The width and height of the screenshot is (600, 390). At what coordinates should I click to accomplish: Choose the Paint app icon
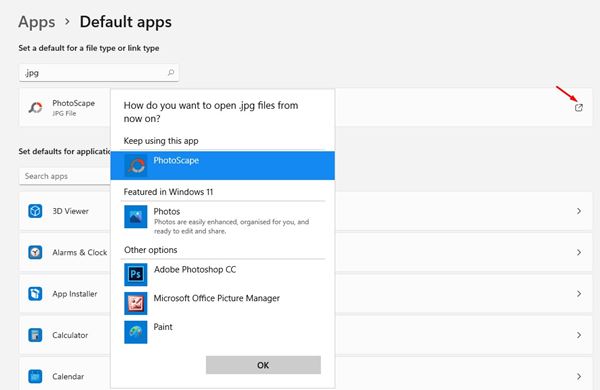135,332
